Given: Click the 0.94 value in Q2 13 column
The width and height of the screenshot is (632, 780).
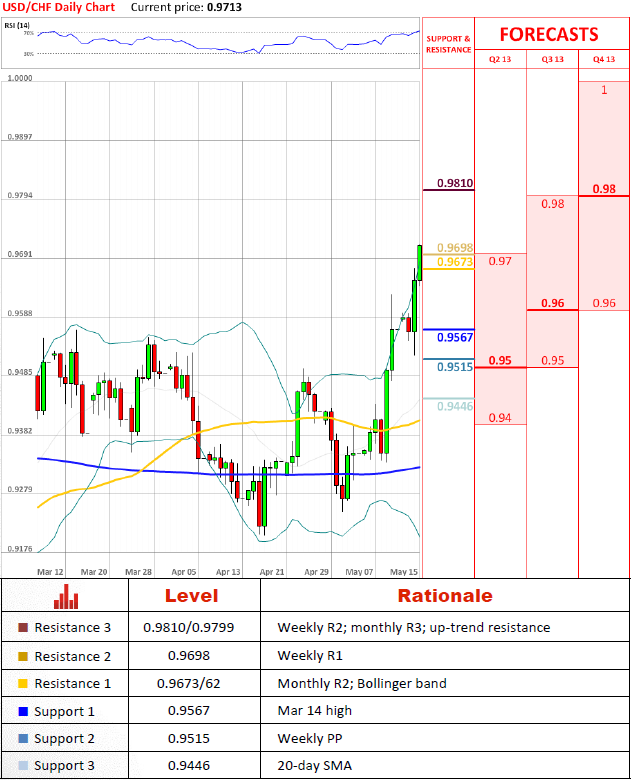Looking at the screenshot, I should pos(500,418).
